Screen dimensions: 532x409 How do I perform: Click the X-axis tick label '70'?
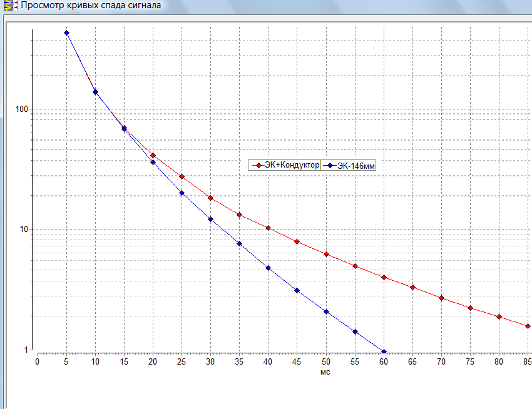point(441,362)
